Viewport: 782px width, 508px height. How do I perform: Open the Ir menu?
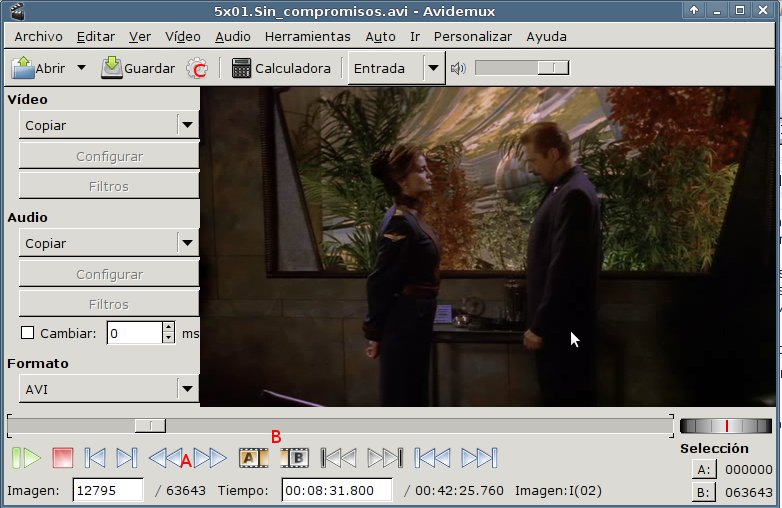pos(415,37)
